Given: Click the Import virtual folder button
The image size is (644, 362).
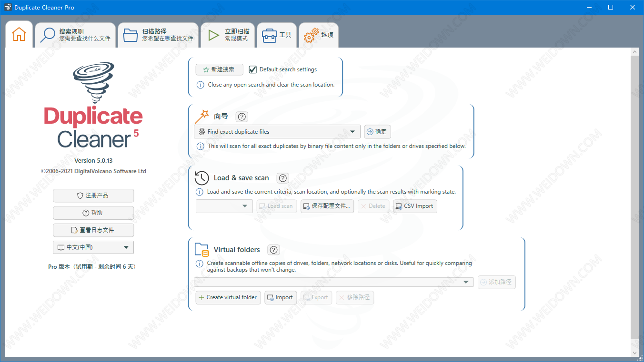Looking at the screenshot, I should [x=281, y=297].
